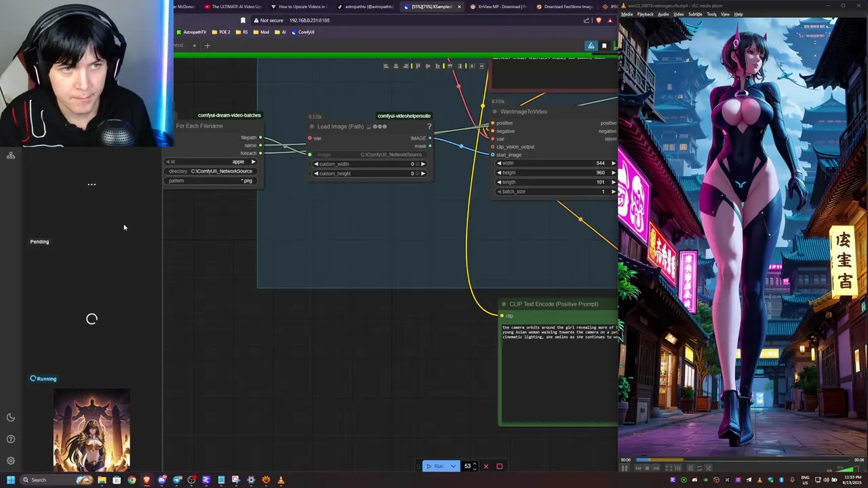The width and height of the screenshot is (868, 488).
Task: Click the directory field in For Each Filename
Action: pos(211,171)
